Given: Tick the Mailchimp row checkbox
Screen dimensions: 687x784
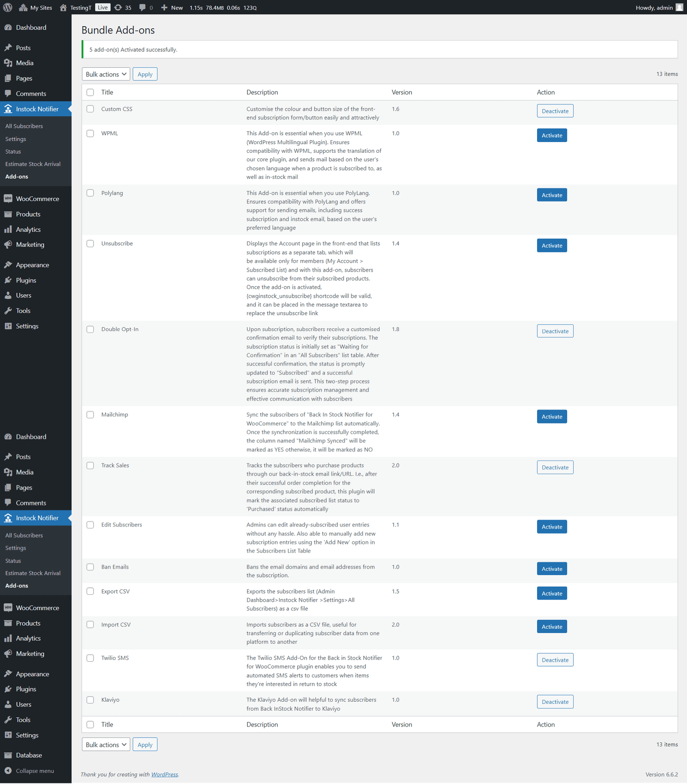Looking at the screenshot, I should tap(90, 415).
